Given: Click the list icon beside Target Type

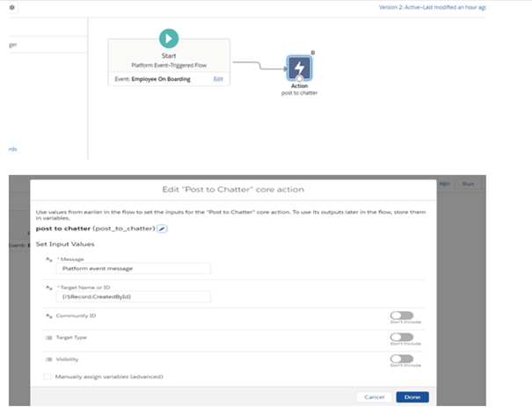Looking at the screenshot, I should click(48, 337).
